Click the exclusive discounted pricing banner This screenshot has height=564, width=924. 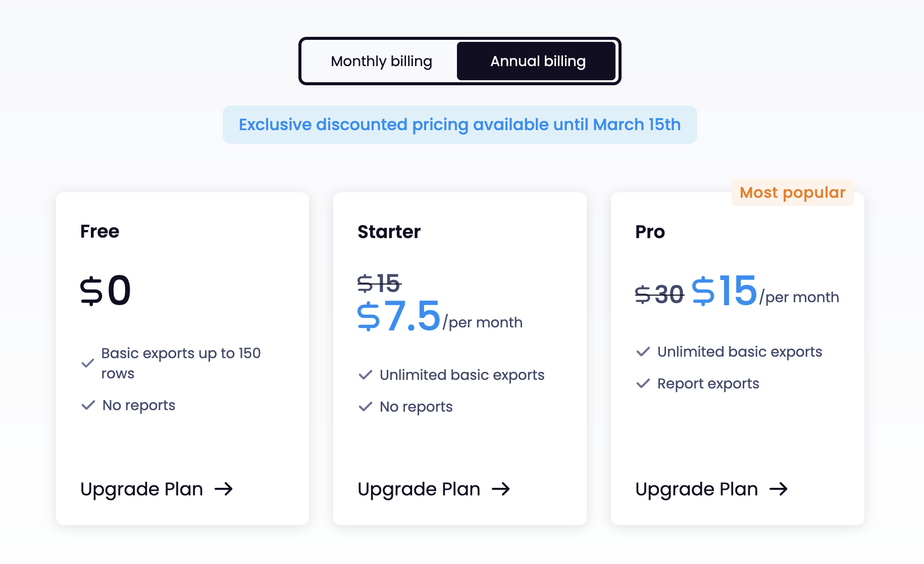(x=459, y=125)
